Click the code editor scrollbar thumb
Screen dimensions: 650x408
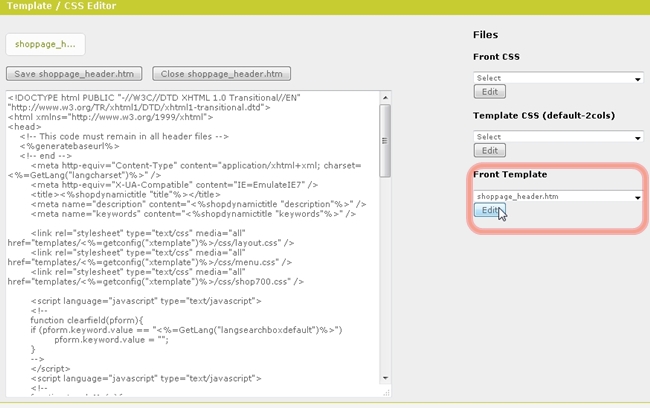click(385, 141)
